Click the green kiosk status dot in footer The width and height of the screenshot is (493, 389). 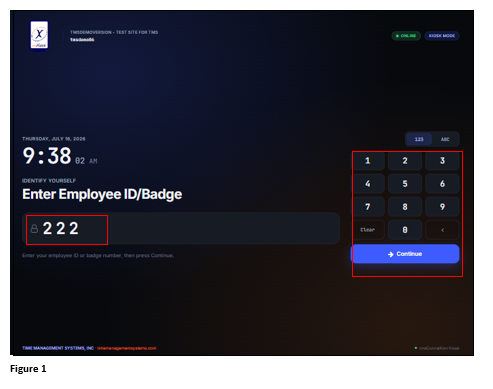tap(416, 348)
